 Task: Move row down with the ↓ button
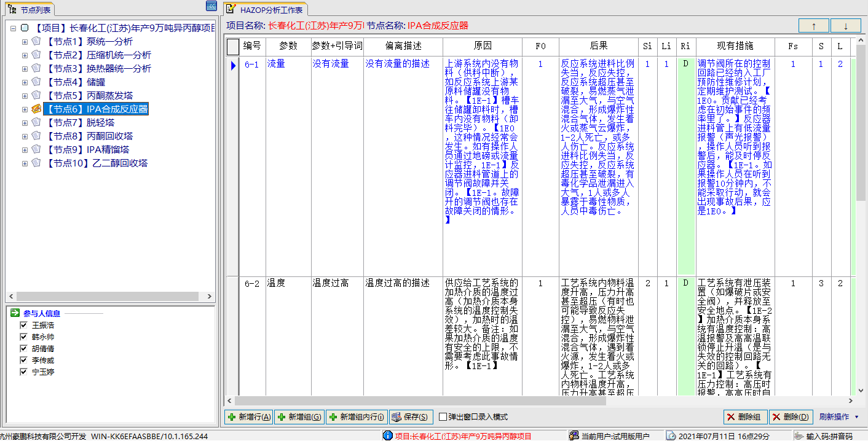(846, 26)
